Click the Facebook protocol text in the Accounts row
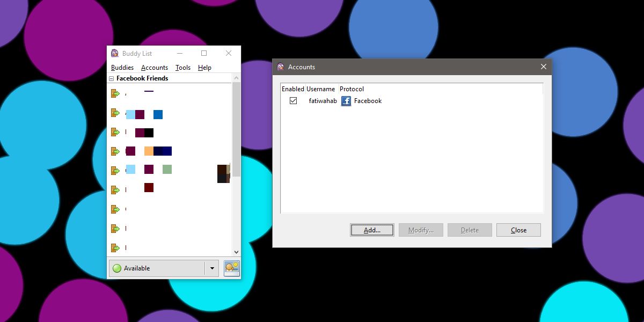The height and width of the screenshot is (322, 644). (x=368, y=101)
